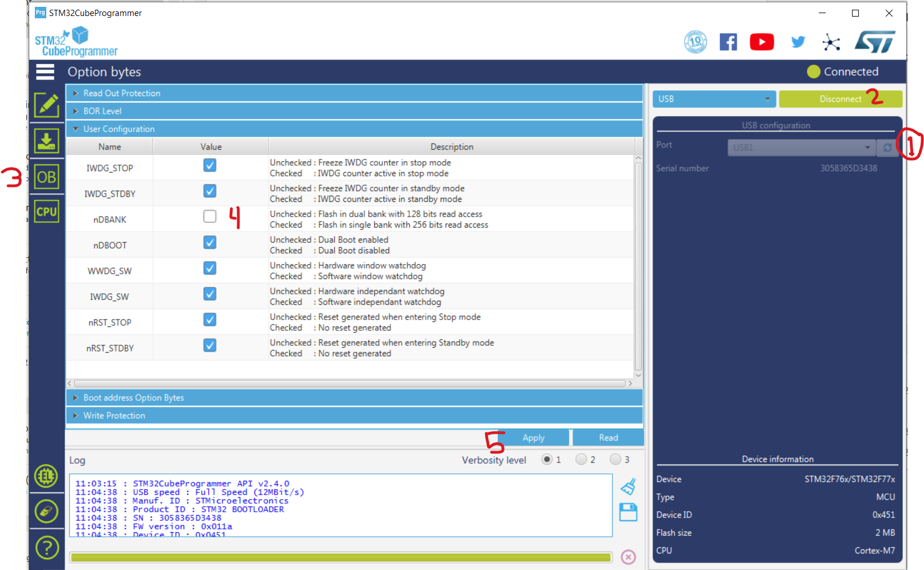The width and height of the screenshot is (924, 570).
Task: Open the USB connection type dropdown
Action: [714, 99]
